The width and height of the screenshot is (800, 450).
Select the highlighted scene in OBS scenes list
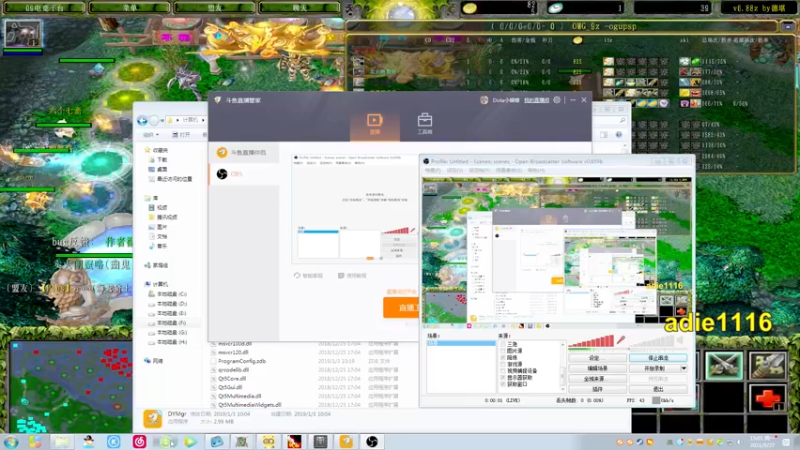tap(461, 343)
